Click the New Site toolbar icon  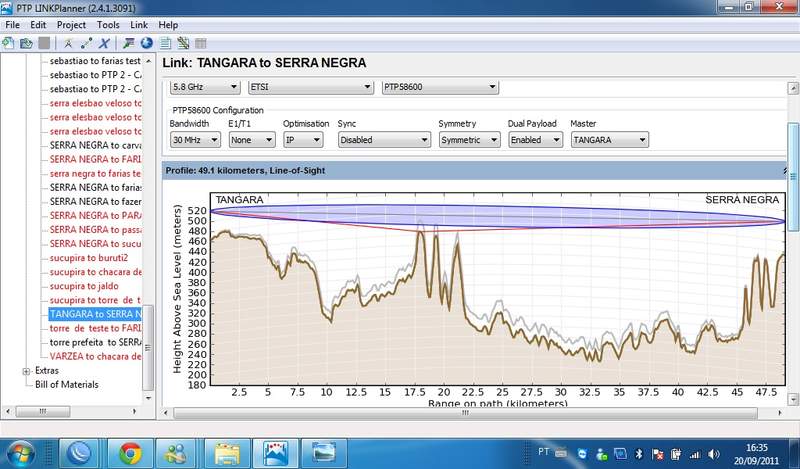point(68,43)
